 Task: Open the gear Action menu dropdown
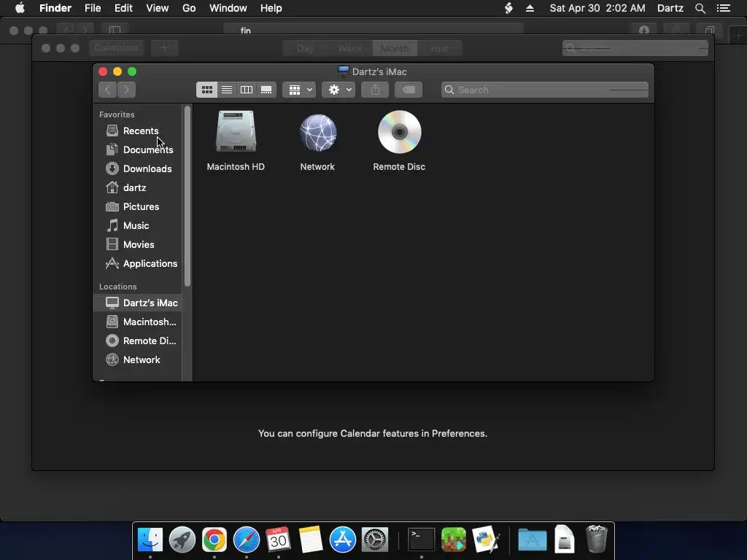pos(338,90)
